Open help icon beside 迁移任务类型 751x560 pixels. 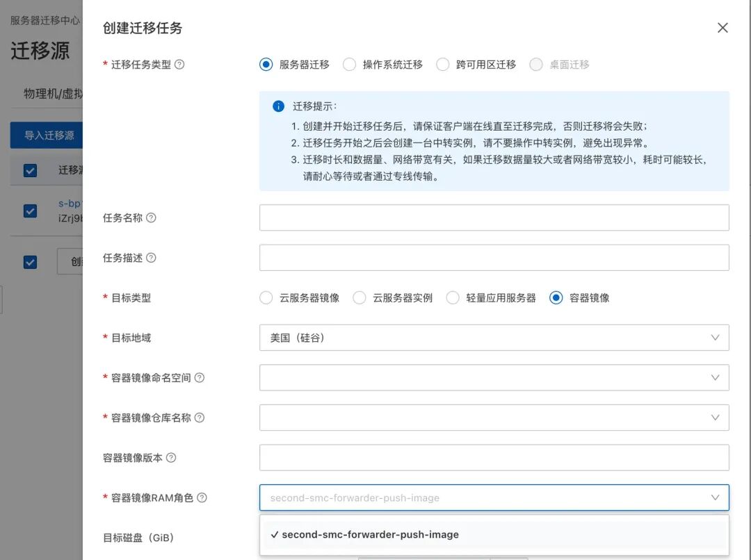pos(179,64)
